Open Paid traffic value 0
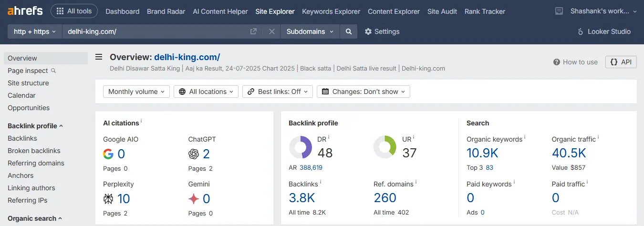Image resolution: width=644 pixels, height=226 pixels. (x=556, y=197)
